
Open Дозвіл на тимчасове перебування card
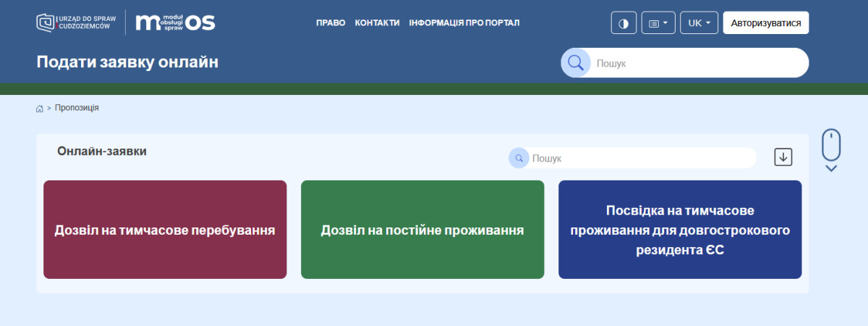click(x=165, y=230)
